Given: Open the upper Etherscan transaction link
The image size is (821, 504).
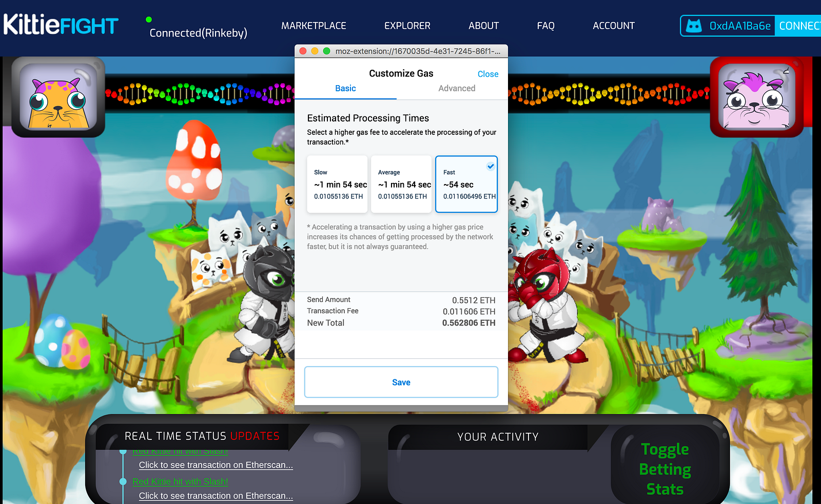Looking at the screenshot, I should pos(216,465).
